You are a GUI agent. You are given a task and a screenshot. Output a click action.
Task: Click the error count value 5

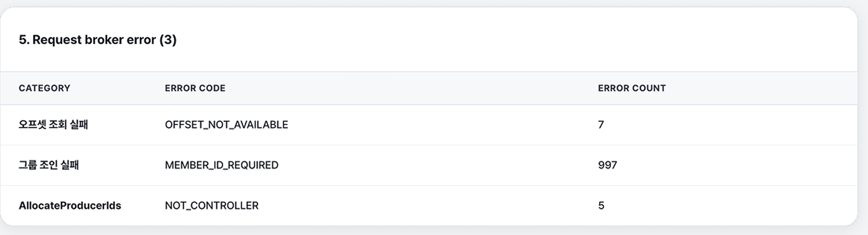pyautogui.click(x=601, y=205)
